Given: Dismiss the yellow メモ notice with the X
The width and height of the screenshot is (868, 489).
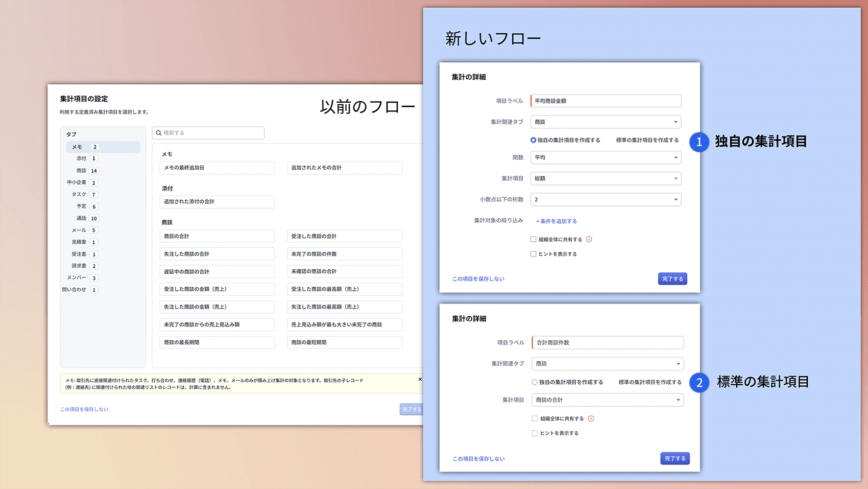Looking at the screenshot, I should [x=420, y=379].
